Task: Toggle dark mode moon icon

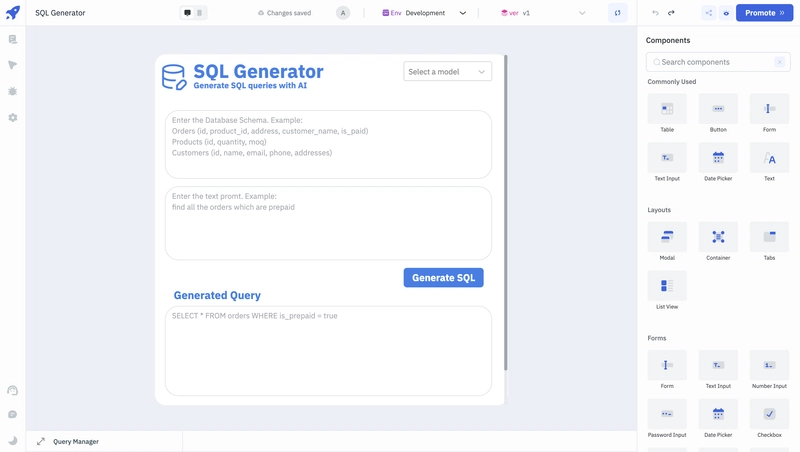Action: pos(13,440)
